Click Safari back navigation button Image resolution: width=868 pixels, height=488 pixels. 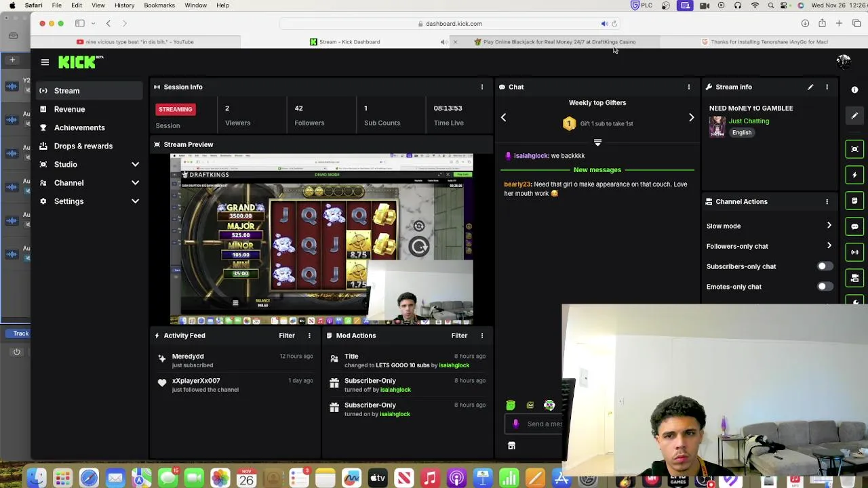click(108, 24)
